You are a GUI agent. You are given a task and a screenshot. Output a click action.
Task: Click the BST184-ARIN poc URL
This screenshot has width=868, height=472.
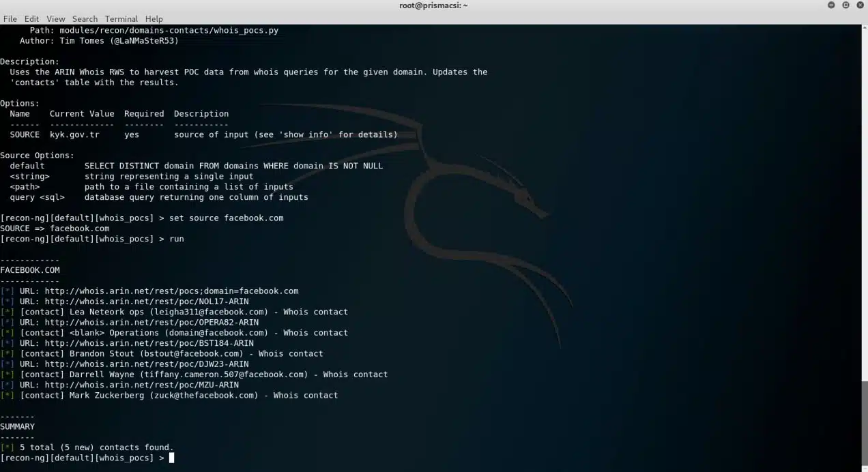(149, 343)
